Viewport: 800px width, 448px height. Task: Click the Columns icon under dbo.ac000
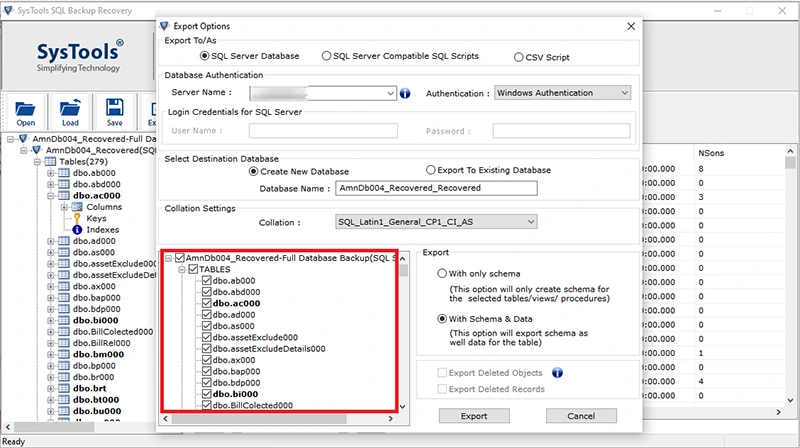click(x=77, y=207)
